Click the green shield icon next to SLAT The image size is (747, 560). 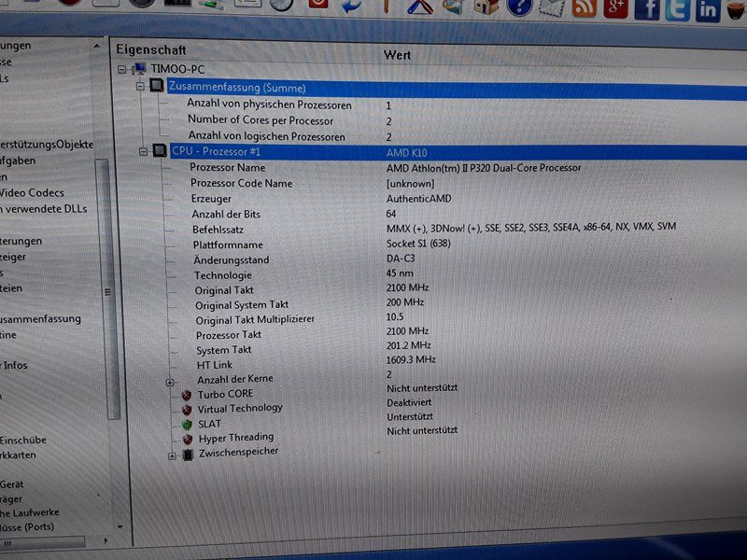188,425
